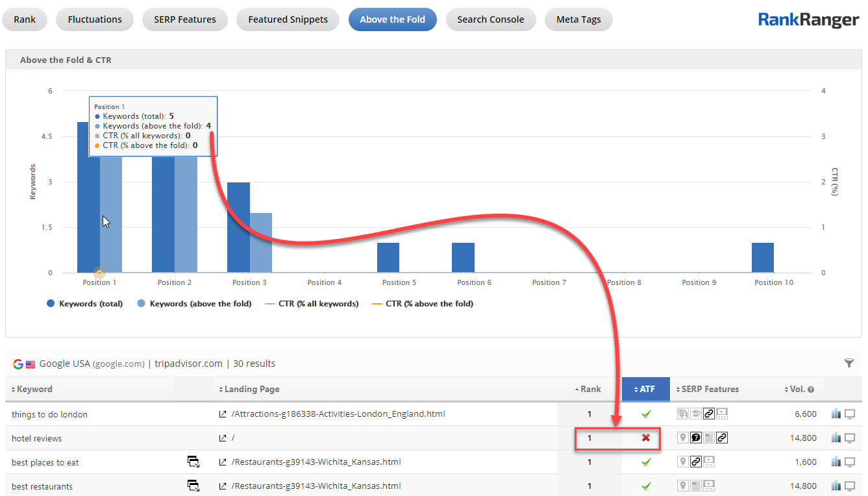The height and width of the screenshot is (496, 868).
Task: Open the Search Console tab
Action: tap(490, 19)
